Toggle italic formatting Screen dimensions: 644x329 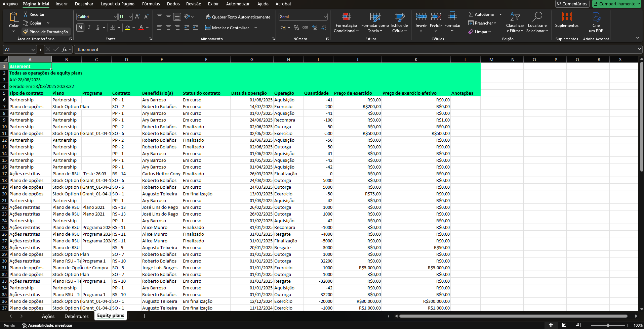pyautogui.click(x=89, y=28)
